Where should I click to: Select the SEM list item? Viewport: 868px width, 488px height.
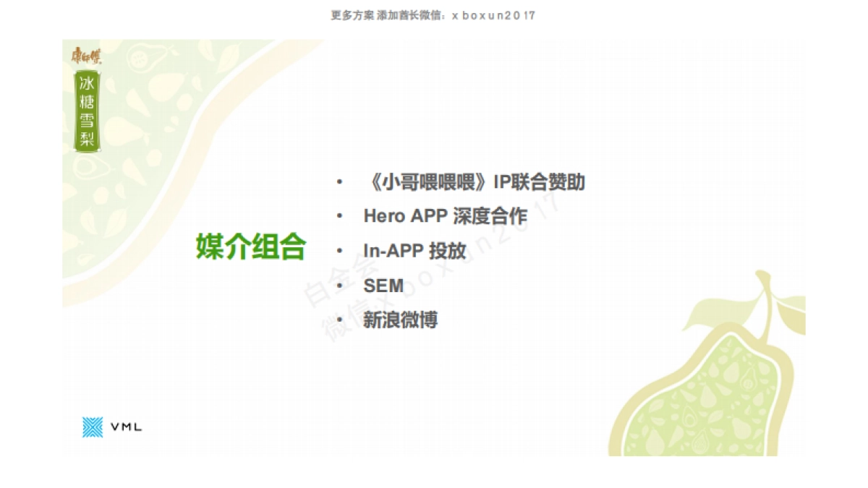tap(384, 285)
